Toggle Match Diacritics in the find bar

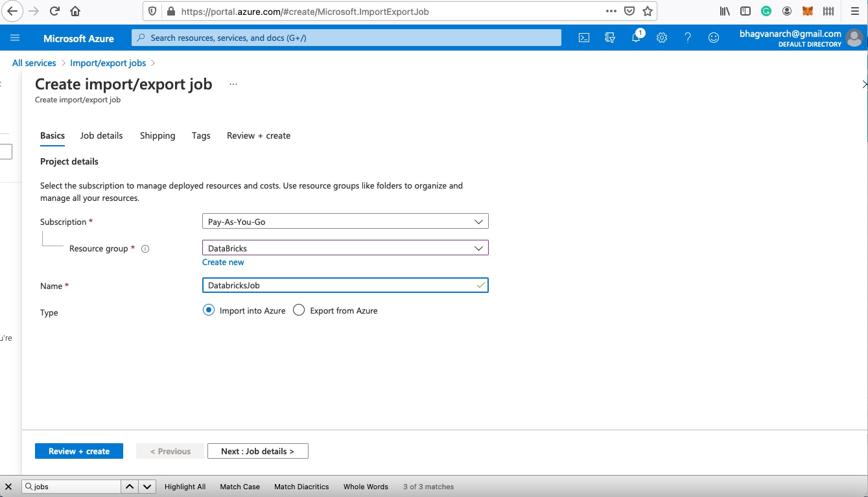[x=301, y=487]
